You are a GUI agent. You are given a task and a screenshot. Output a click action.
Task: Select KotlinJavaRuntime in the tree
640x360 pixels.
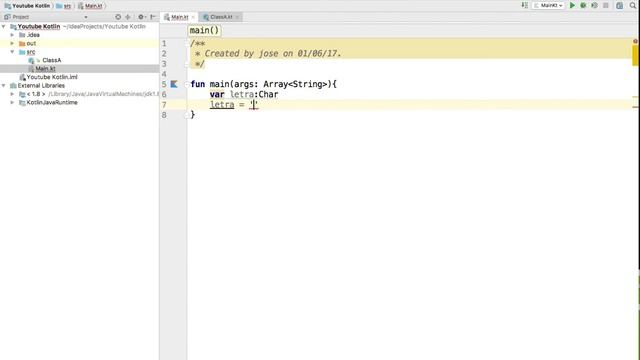[x=52, y=102]
